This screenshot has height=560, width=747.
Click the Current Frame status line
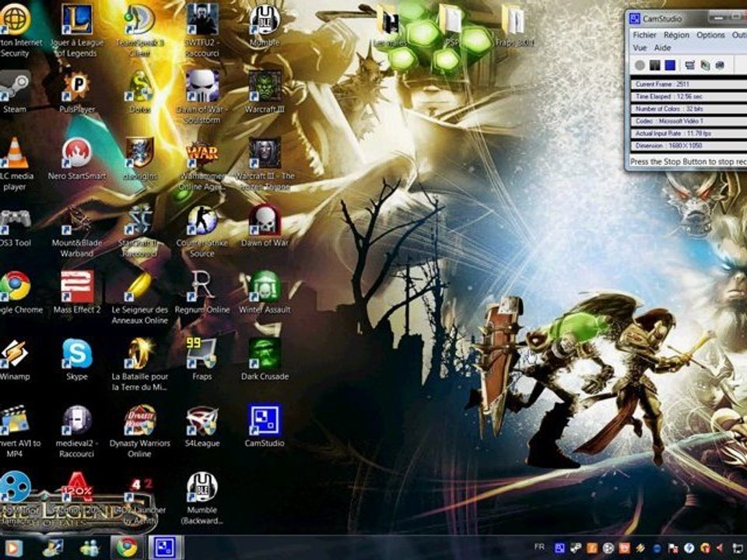(689, 84)
